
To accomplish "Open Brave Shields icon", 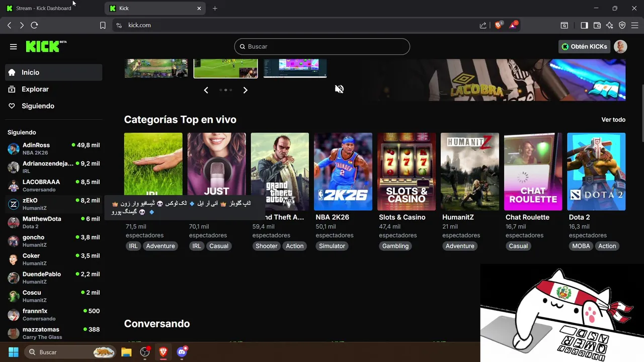I will pos(499,25).
